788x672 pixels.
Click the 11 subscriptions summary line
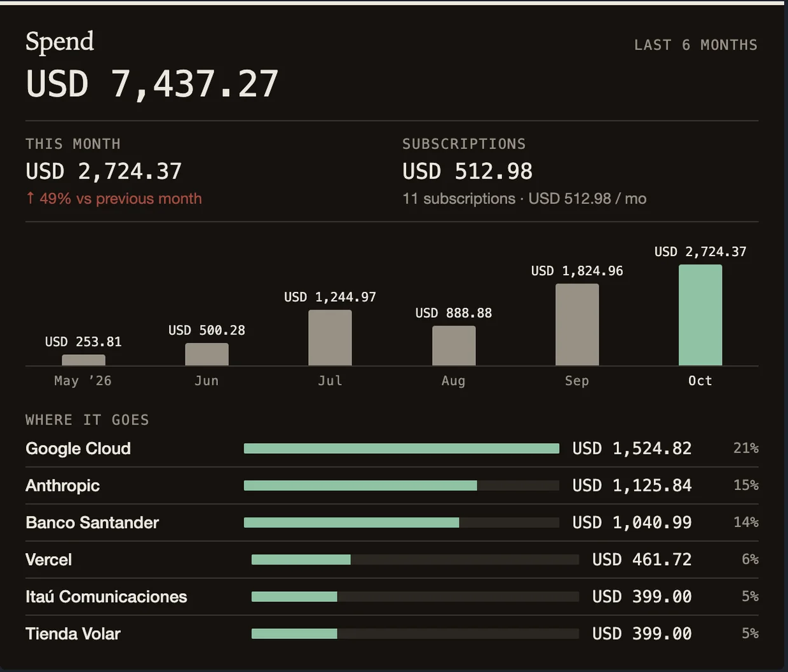(x=524, y=198)
